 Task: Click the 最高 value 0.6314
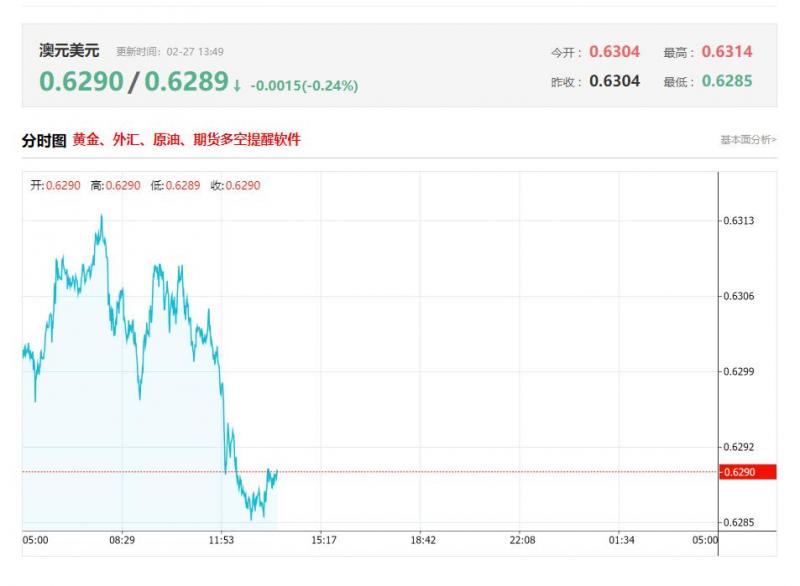[x=727, y=52]
